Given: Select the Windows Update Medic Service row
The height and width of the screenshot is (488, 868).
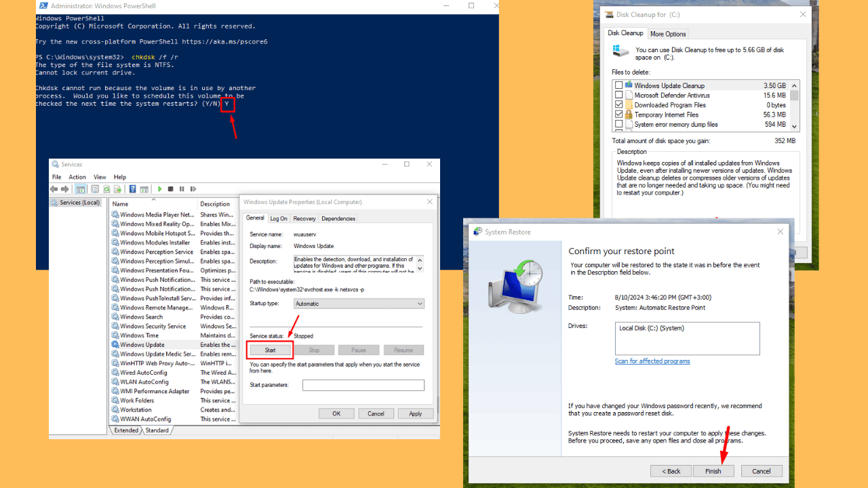Looking at the screenshot, I should 174,354.
